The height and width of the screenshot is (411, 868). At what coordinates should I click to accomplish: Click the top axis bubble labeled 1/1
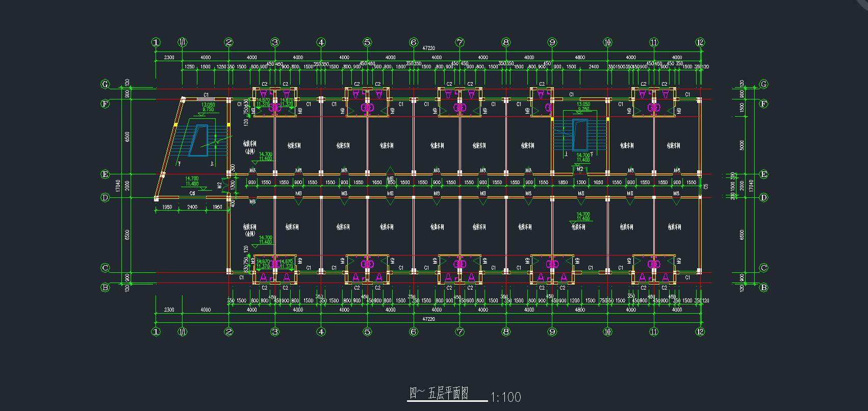pyautogui.click(x=183, y=42)
